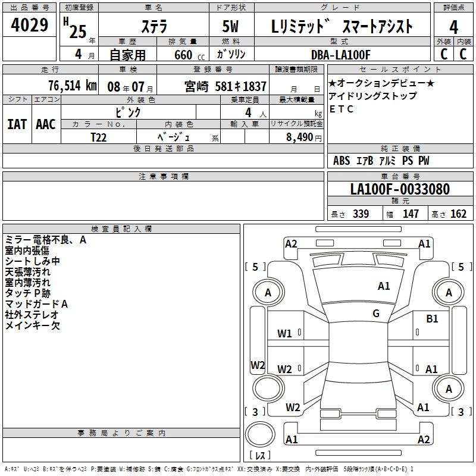Click the car name ステラ

[x=154, y=27]
